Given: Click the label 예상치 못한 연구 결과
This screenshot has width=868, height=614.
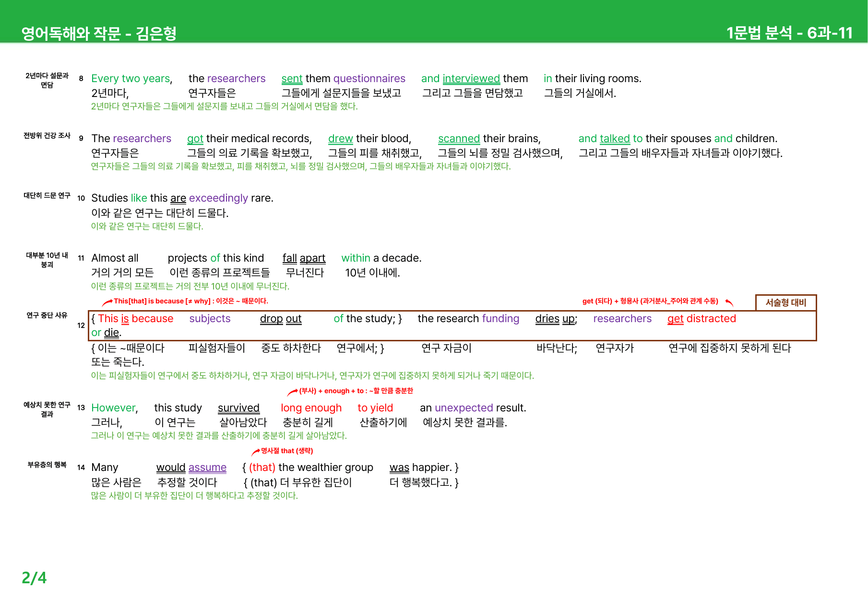Looking at the screenshot, I should tap(47, 409).
